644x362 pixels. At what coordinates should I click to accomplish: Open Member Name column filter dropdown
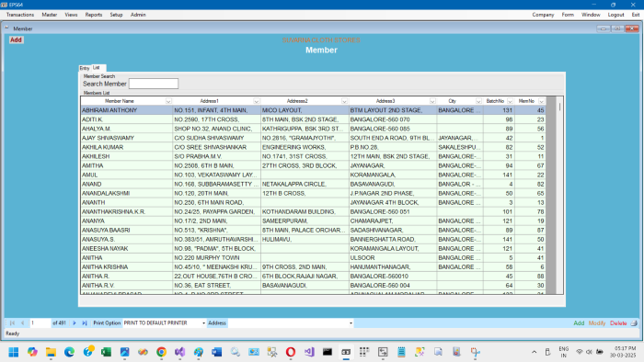pyautogui.click(x=168, y=101)
